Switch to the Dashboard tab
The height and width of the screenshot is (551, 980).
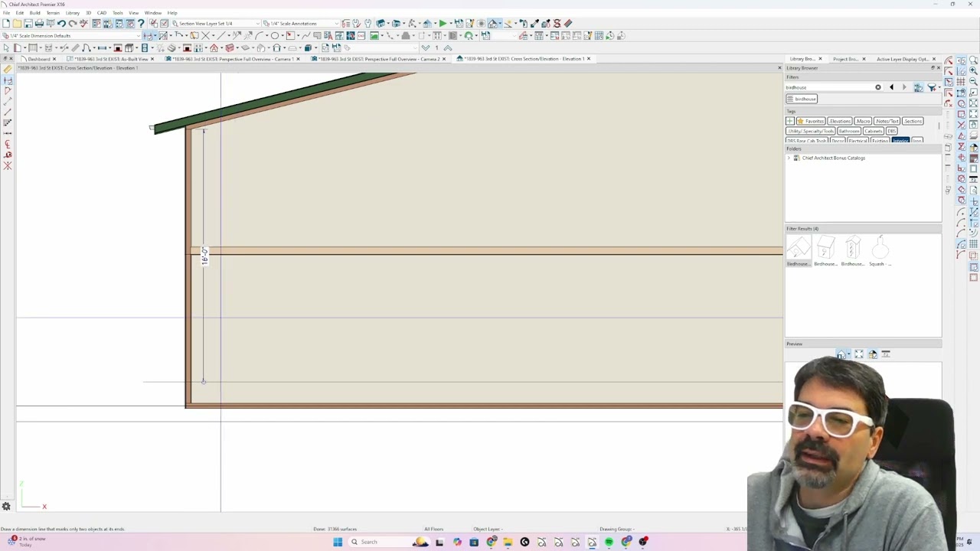pos(39,59)
